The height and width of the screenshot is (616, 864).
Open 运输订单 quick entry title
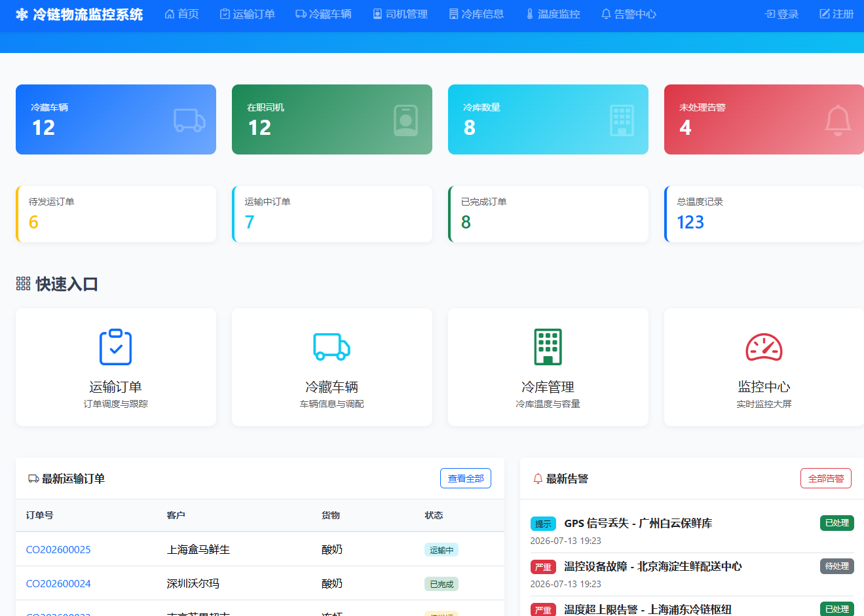(116, 387)
